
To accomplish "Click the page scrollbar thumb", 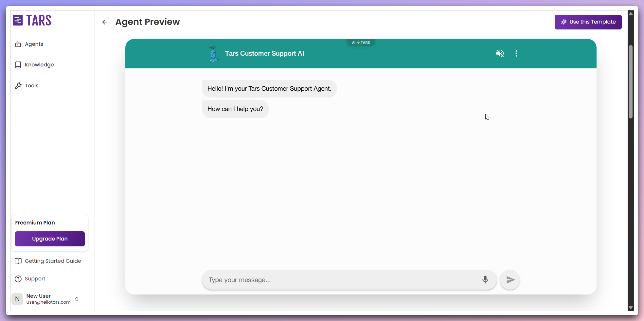I will tap(631, 82).
